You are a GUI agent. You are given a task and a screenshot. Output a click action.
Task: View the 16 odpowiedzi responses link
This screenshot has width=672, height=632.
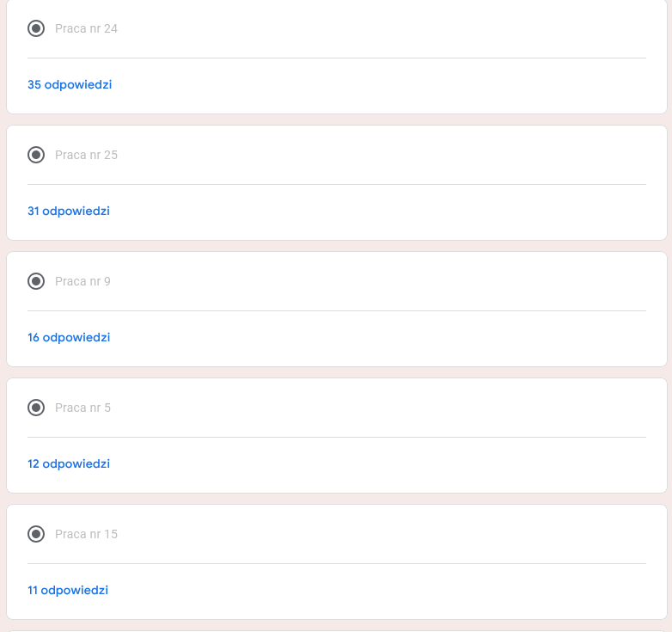69,337
